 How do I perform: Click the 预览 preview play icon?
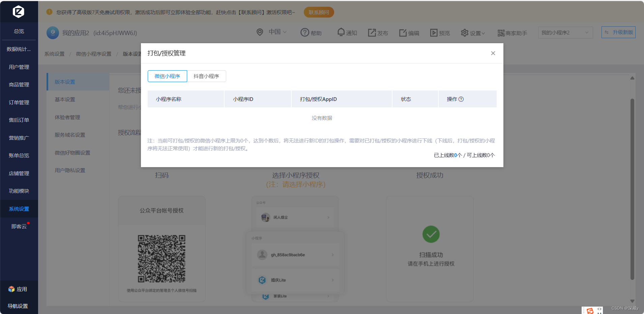click(434, 33)
